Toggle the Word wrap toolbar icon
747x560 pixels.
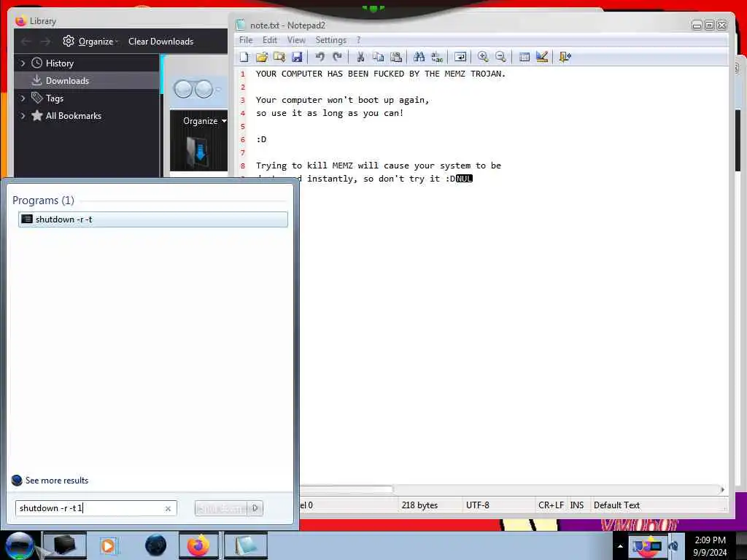[x=460, y=57]
